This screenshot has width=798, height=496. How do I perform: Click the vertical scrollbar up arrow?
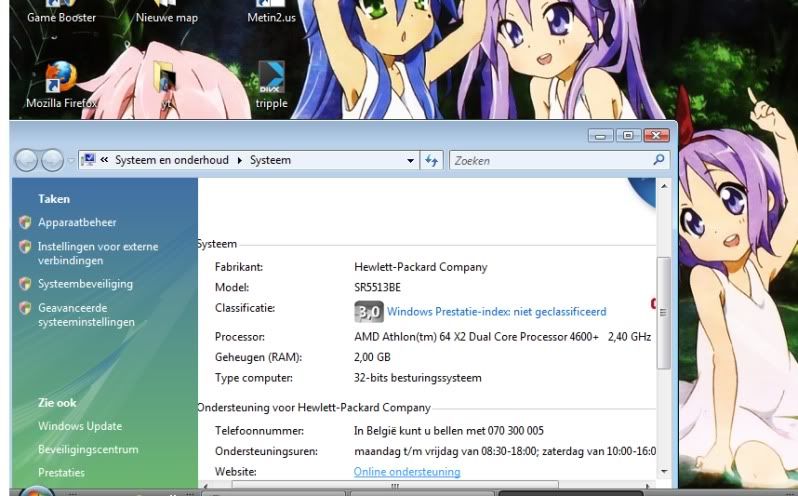click(x=664, y=187)
